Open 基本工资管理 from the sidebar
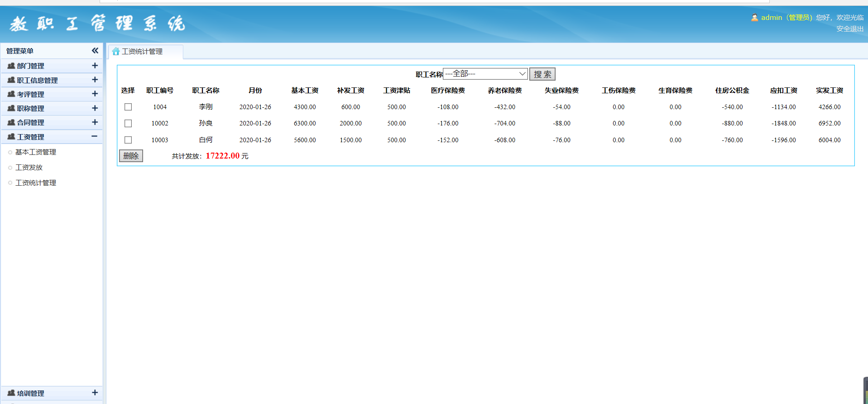 (x=36, y=152)
